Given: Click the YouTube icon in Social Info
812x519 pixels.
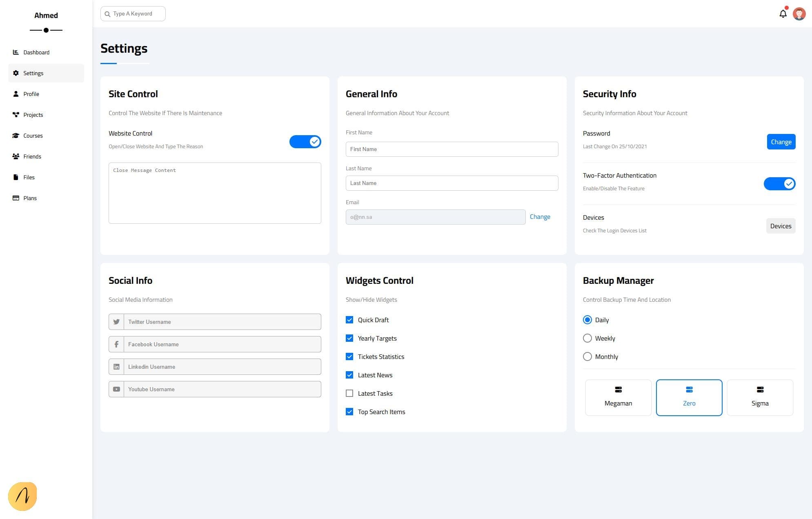Looking at the screenshot, I should [x=116, y=389].
